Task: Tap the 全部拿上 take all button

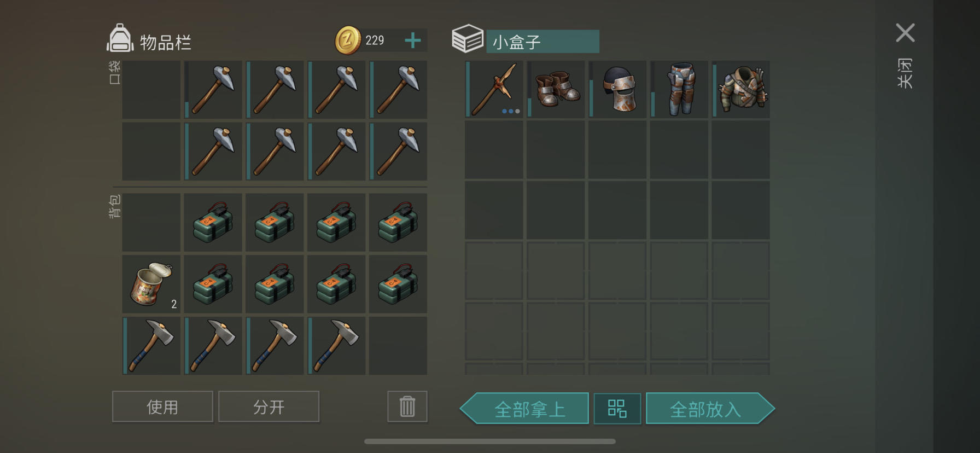Action: (x=524, y=409)
